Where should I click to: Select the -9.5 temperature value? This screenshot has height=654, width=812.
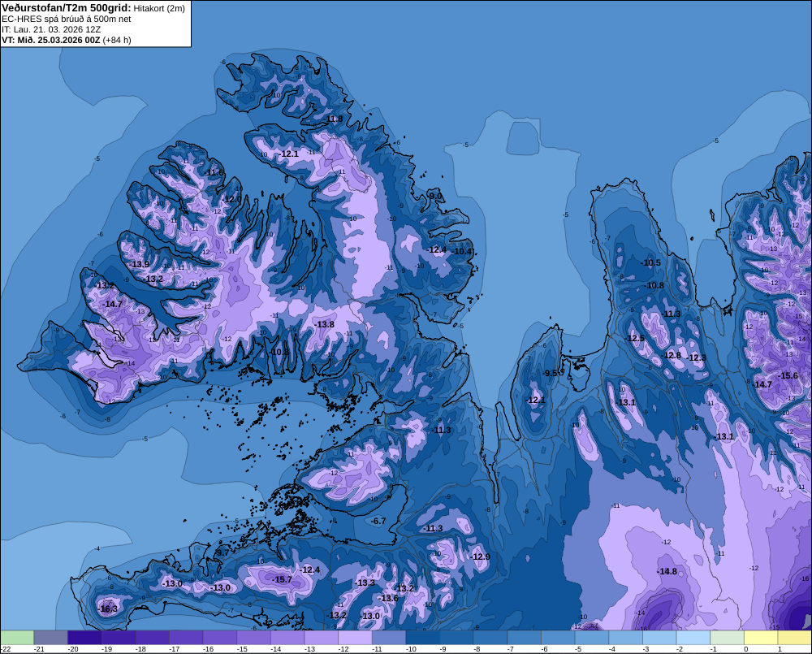tap(551, 373)
